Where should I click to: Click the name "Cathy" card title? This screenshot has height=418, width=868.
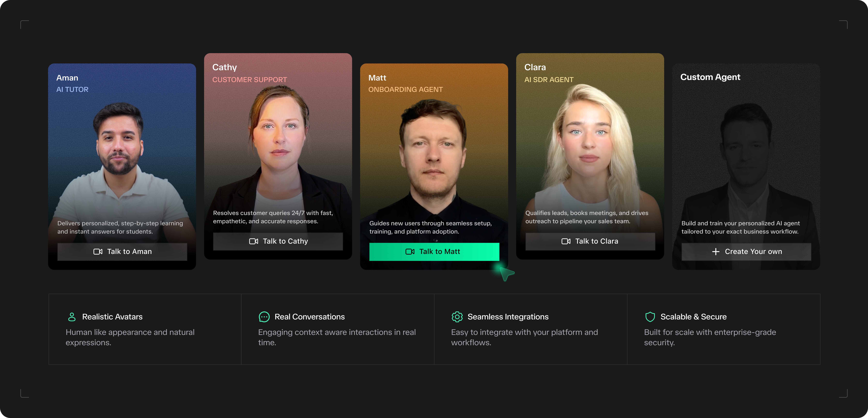pos(224,67)
